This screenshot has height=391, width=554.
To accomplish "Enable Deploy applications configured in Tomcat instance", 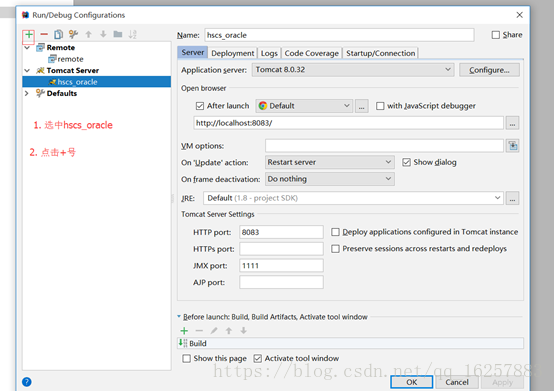I will click(335, 232).
